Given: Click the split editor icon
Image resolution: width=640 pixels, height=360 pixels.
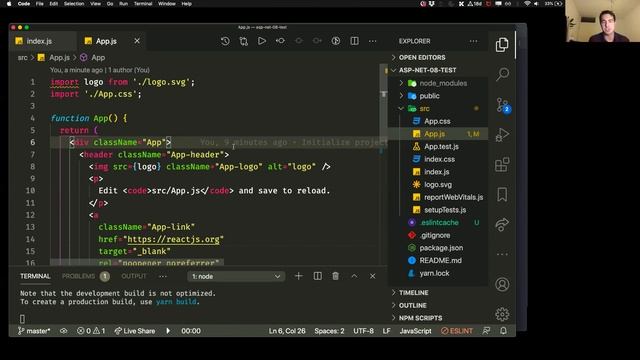Looking at the screenshot, I should pyautogui.click(x=354, y=41).
